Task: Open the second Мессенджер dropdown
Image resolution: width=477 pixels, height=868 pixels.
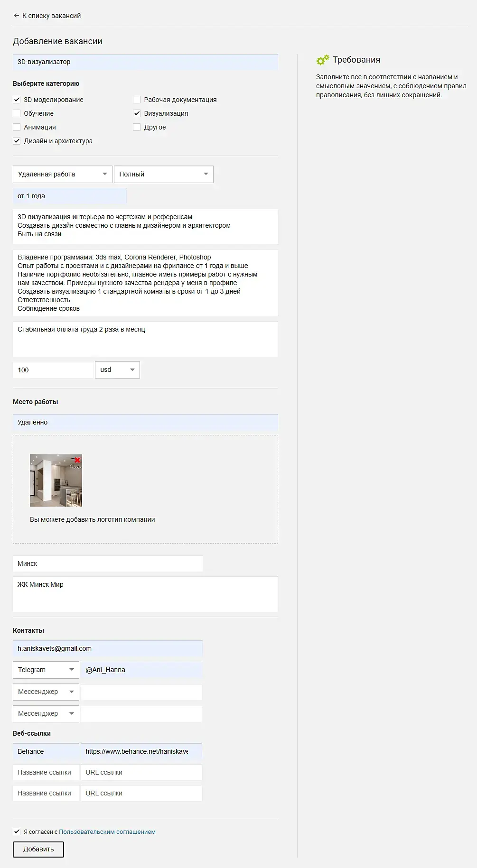Action: point(46,692)
